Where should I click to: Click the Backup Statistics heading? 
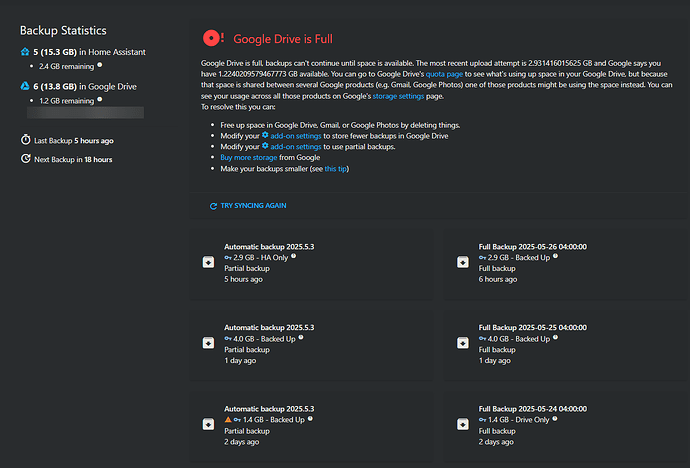click(63, 30)
